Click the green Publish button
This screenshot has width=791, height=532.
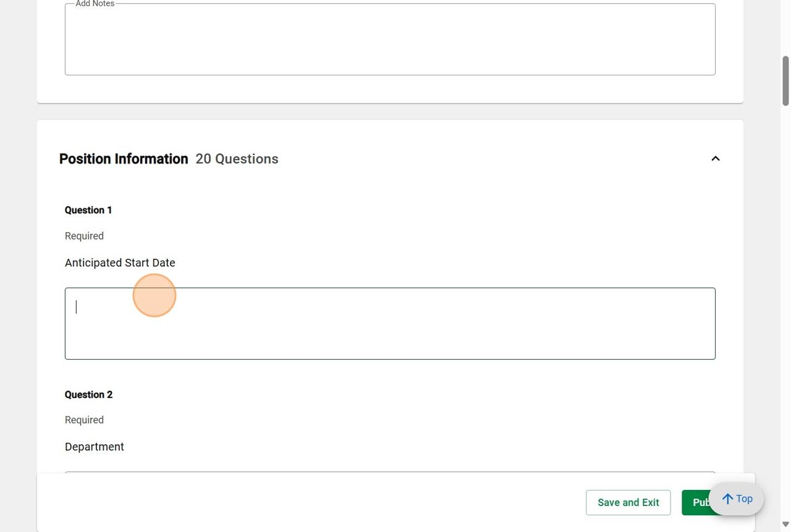(x=696, y=503)
